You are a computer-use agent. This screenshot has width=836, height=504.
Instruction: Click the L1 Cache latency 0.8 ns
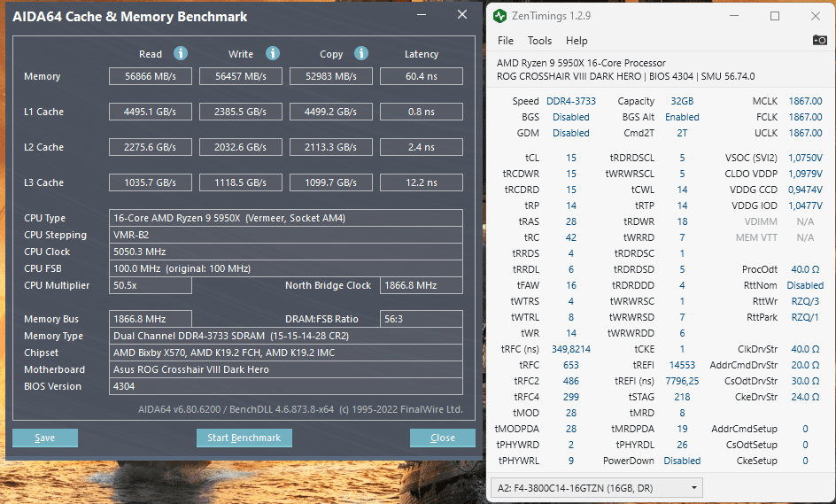click(422, 112)
